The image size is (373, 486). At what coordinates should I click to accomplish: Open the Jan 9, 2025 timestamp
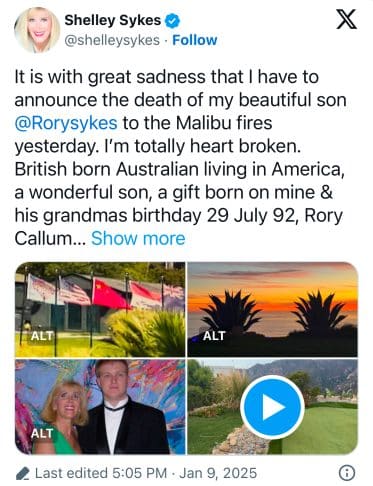click(x=218, y=473)
